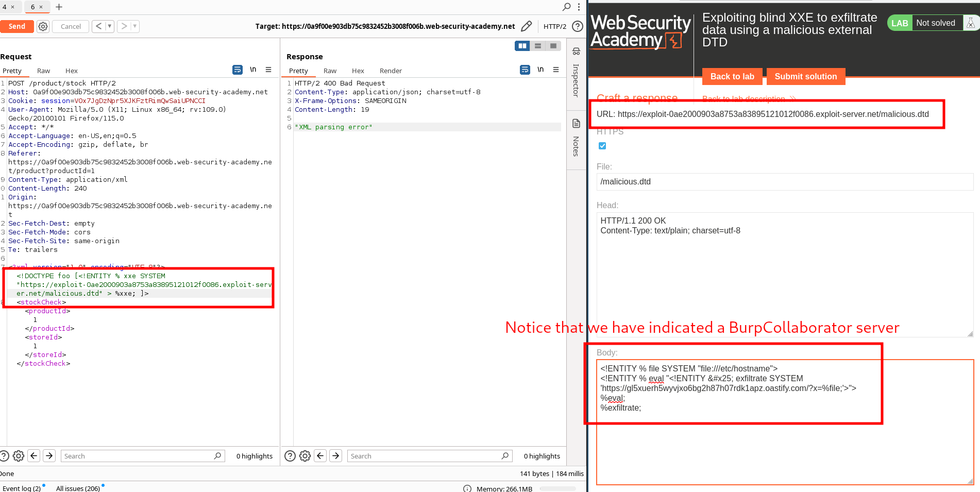
Task: Open Response search help icon
Action: [x=290, y=456]
